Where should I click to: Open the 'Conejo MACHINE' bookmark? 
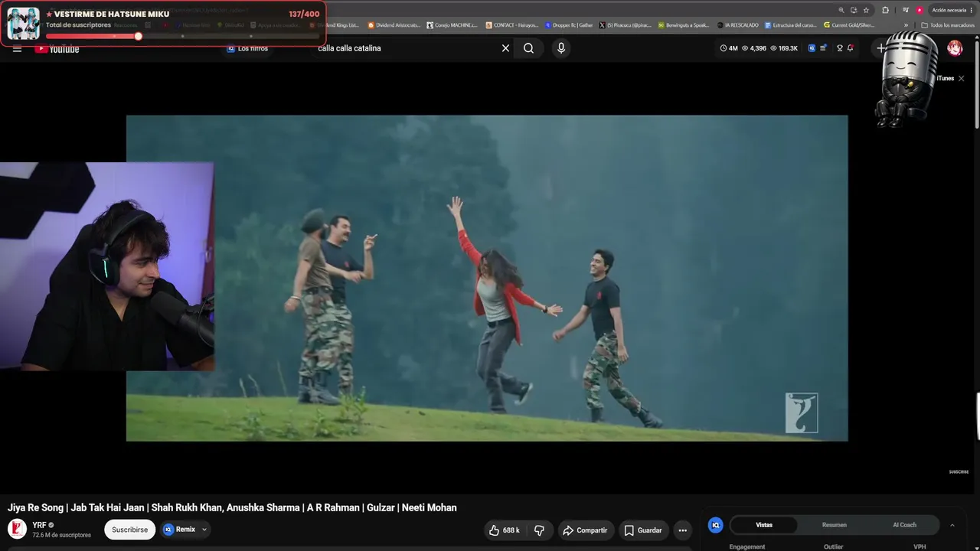(452, 25)
